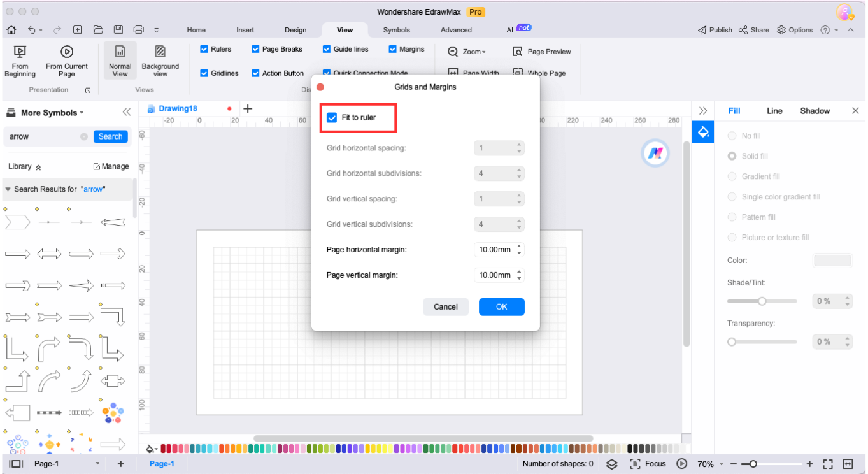Clear the symbol search text
The height and width of the screenshot is (474, 868).
click(x=84, y=136)
